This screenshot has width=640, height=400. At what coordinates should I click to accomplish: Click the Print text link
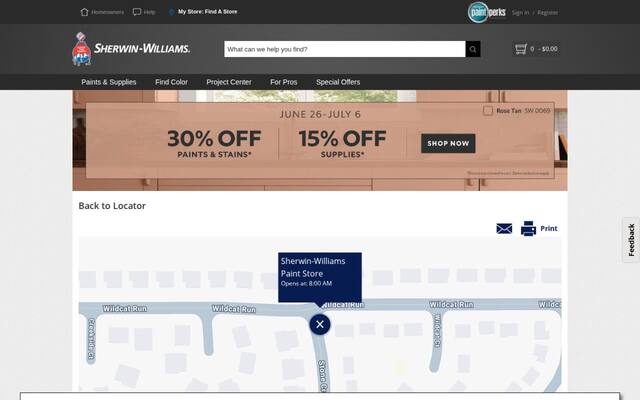click(549, 229)
